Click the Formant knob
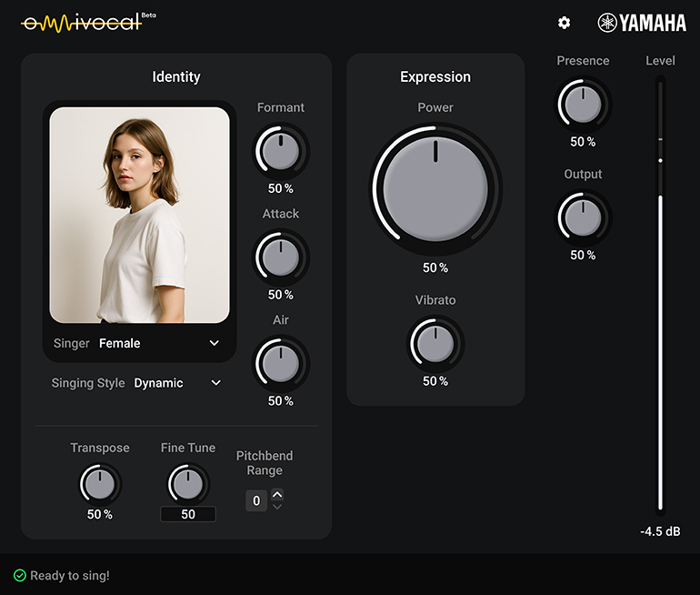 (281, 150)
